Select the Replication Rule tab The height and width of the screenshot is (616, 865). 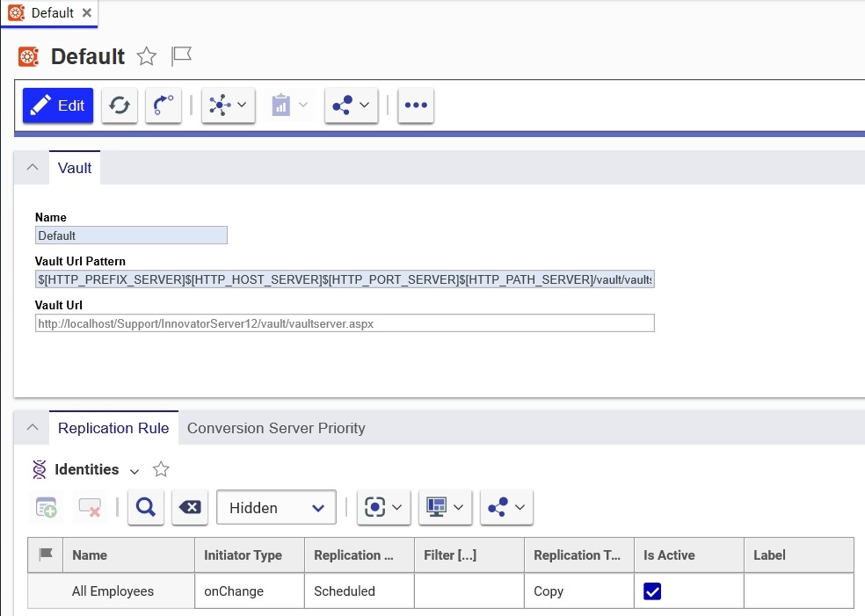point(113,428)
